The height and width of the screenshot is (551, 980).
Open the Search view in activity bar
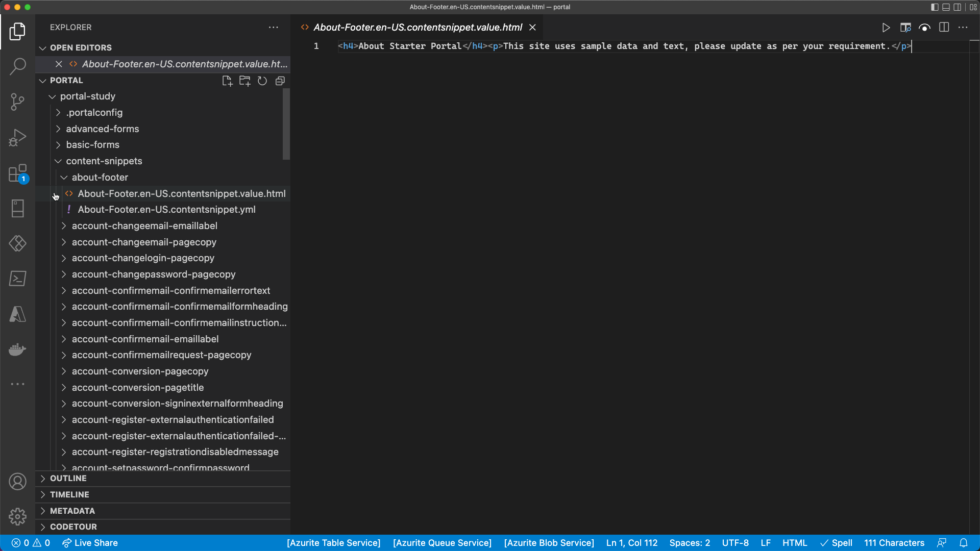point(18,66)
